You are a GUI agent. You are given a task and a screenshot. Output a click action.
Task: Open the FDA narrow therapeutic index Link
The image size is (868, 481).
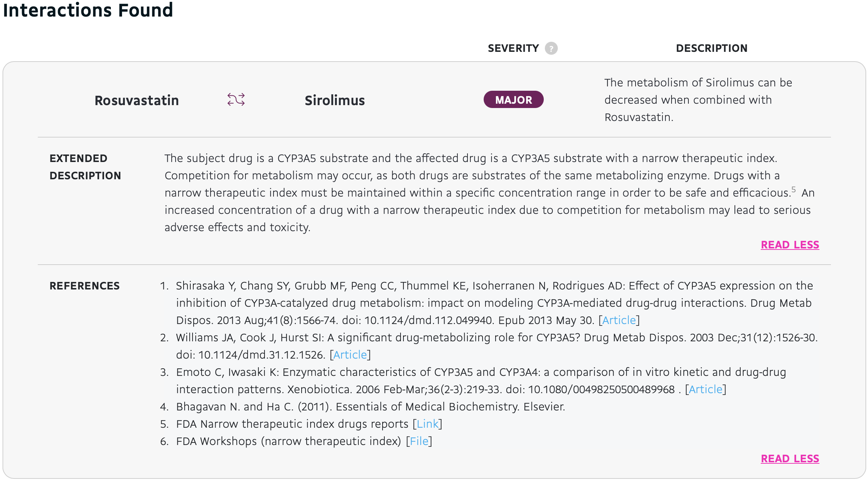tap(428, 424)
